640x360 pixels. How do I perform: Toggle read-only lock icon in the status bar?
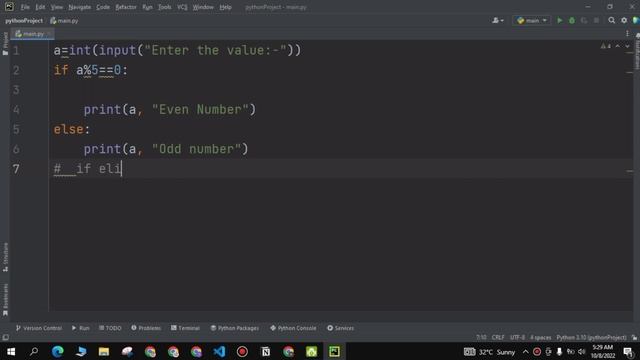pyautogui.click(x=634, y=338)
